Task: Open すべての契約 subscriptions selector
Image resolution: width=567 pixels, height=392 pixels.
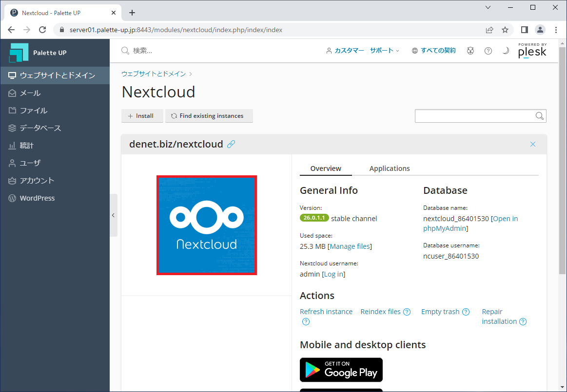Action: tap(438, 51)
